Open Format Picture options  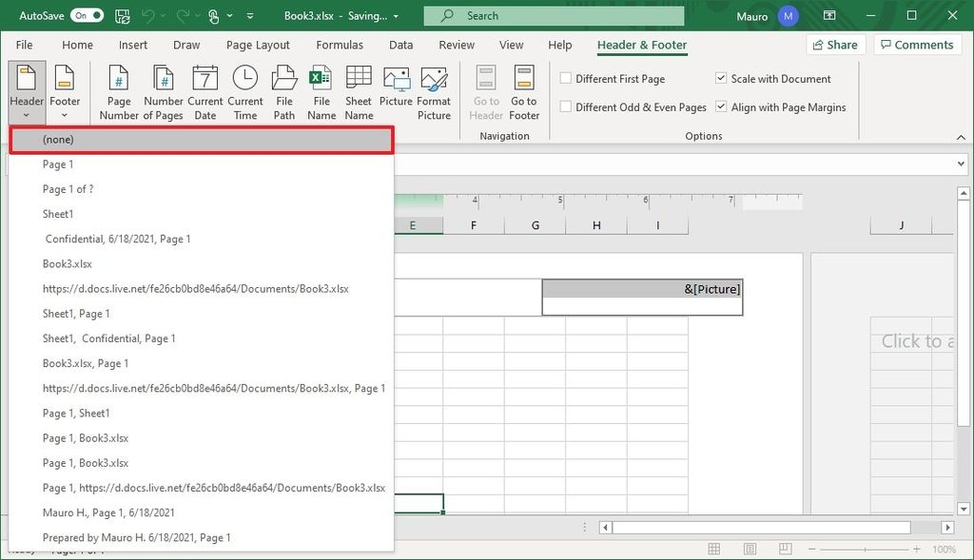pyautogui.click(x=434, y=90)
